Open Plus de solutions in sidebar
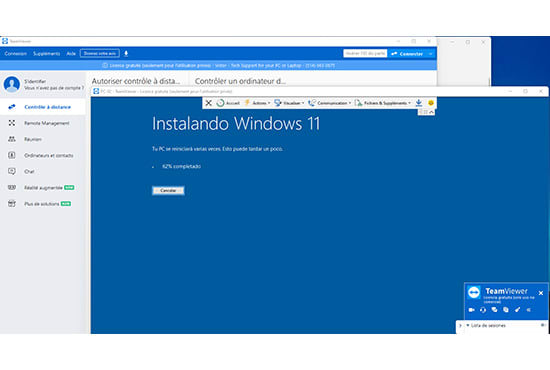550x370 pixels. tap(43, 204)
